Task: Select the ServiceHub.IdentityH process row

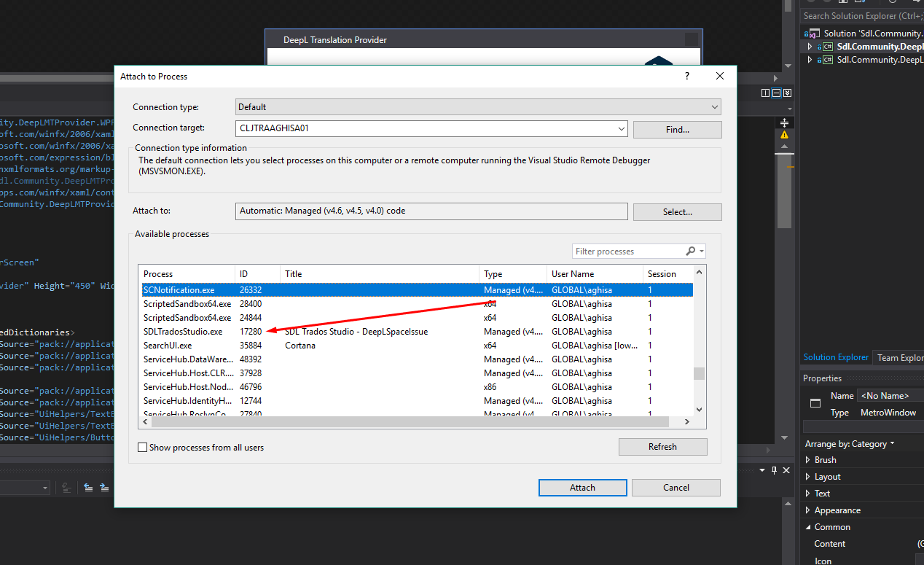Action: pos(416,401)
